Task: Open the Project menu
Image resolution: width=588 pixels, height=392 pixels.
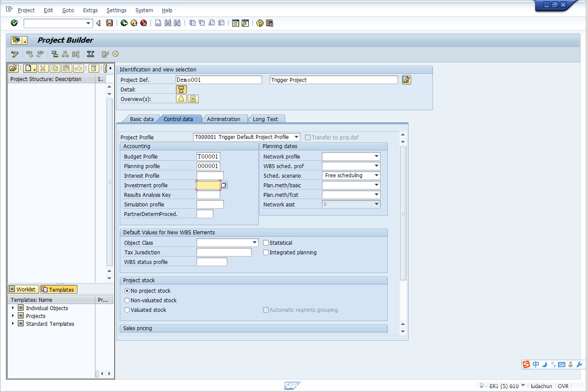Action: click(x=26, y=10)
